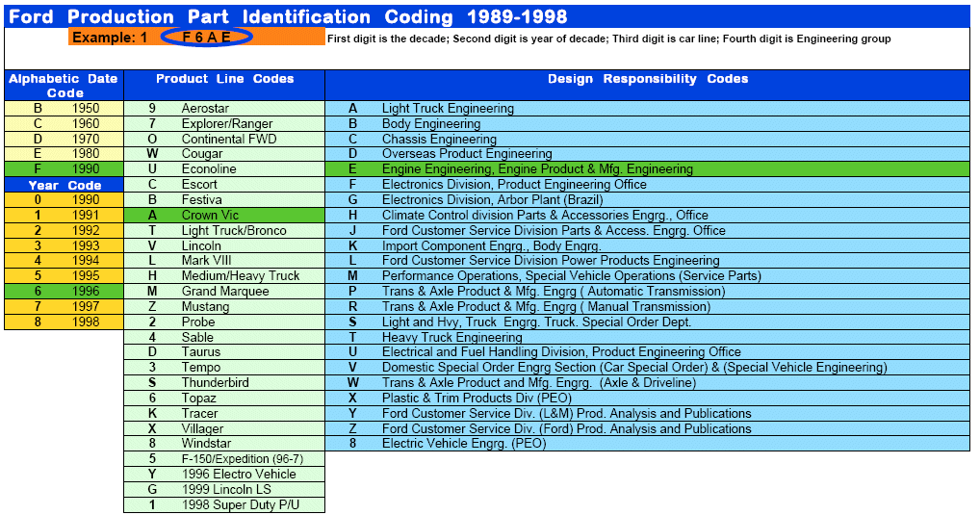The height and width of the screenshot is (515, 980).
Task: Select the '1999 Lincoln LS' row
Action: 224,489
